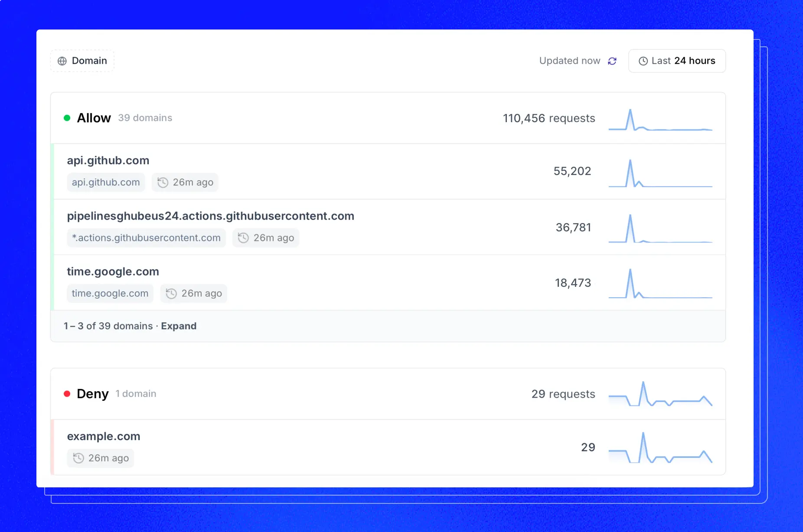Click the 29 count in example.com row
The width and height of the screenshot is (803, 532).
click(588, 447)
